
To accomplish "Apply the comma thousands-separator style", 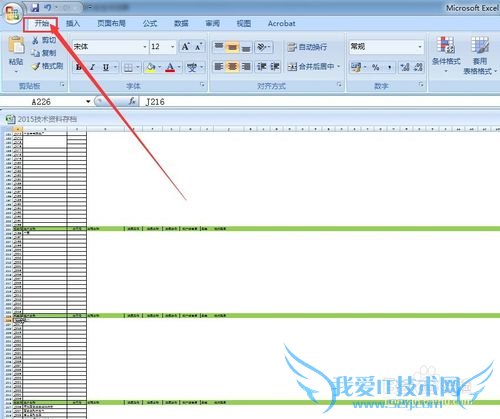I will 389,67.
